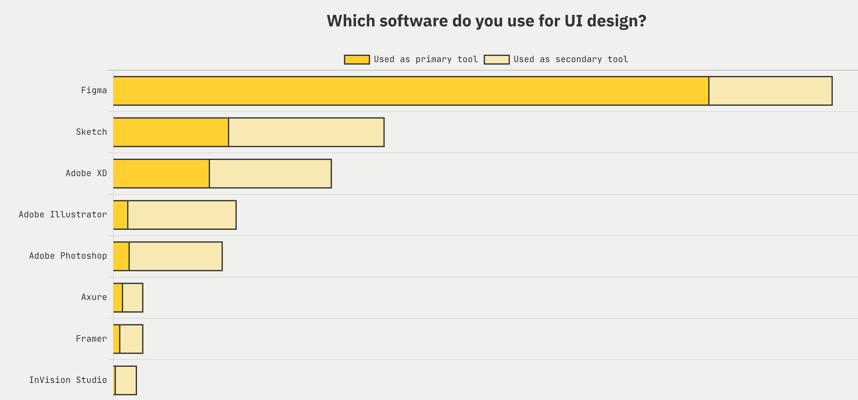Click Figma's secondary tool bar segment
Screen dimensions: 858x400
pyautogui.click(x=770, y=91)
